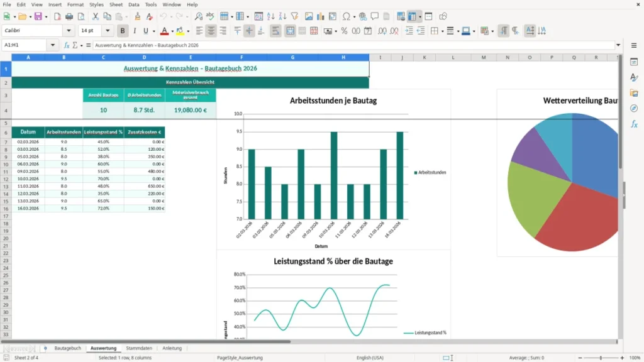Click the formula input line

click(x=353, y=45)
